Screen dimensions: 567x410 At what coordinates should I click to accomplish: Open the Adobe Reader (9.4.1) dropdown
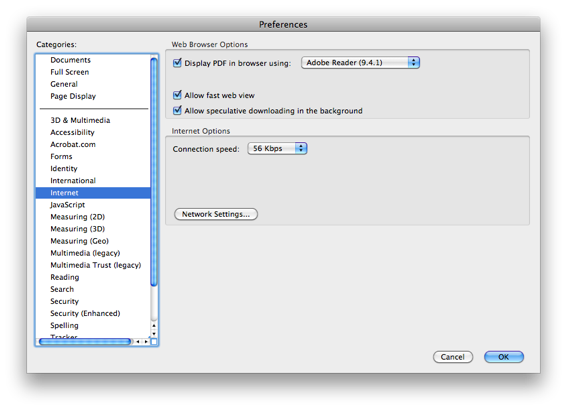click(x=360, y=63)
